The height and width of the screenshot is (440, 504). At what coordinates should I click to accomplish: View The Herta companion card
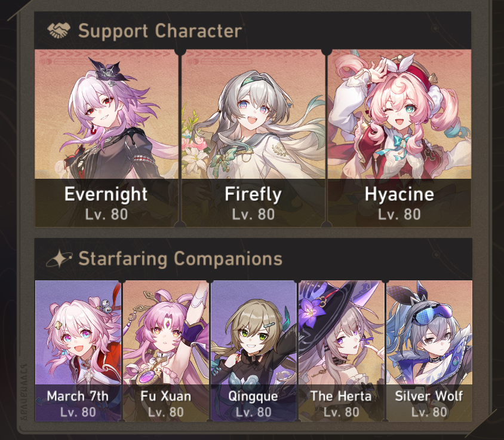point(342,351)
